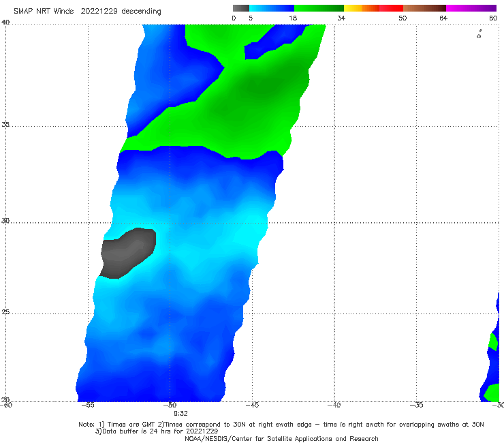Click the green segment of the color scale
The height and width of the screenshot is (443, 504).
point(319,8)
